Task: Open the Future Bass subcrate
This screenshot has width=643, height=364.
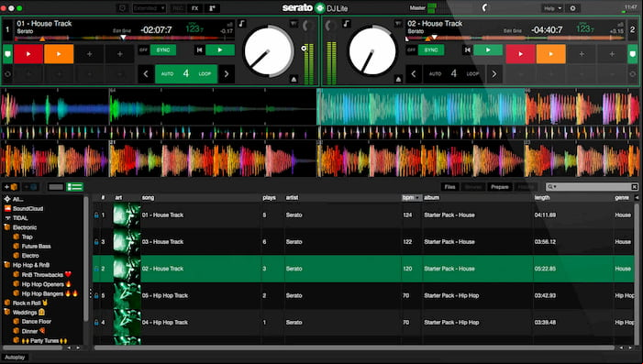Action: [x=36, y=247]
